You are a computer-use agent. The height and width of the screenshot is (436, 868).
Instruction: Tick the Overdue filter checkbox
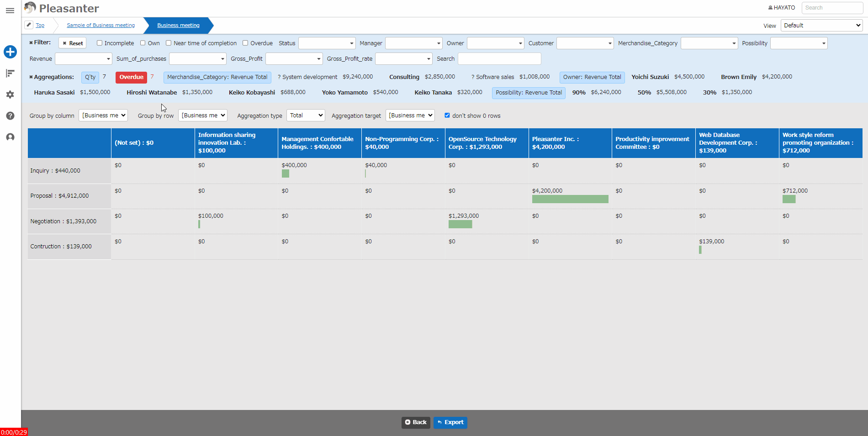pyautogui.click(x=245, y=43)
